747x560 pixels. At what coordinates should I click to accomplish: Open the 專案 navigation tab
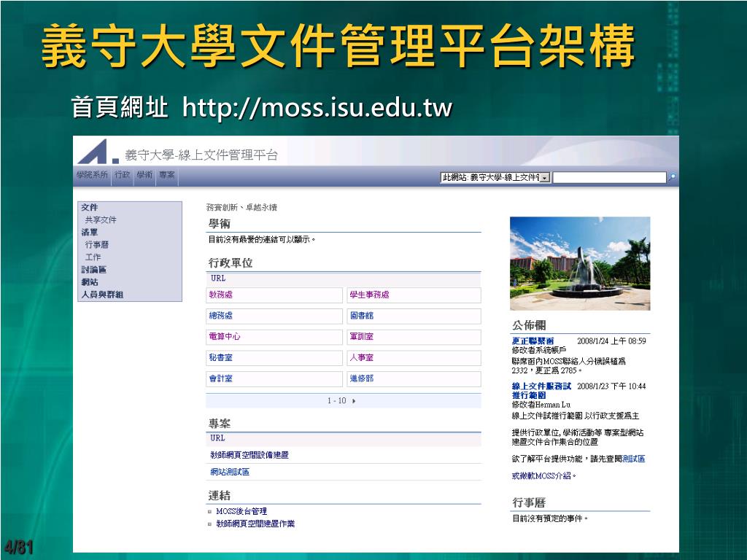coord(167,175)
